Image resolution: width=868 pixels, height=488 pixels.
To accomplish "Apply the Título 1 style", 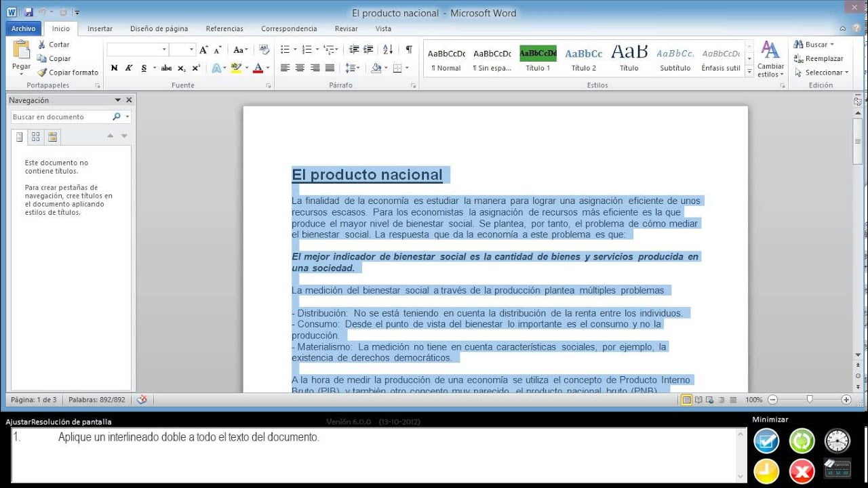I will pyautogui.click(x=538, y=60).
